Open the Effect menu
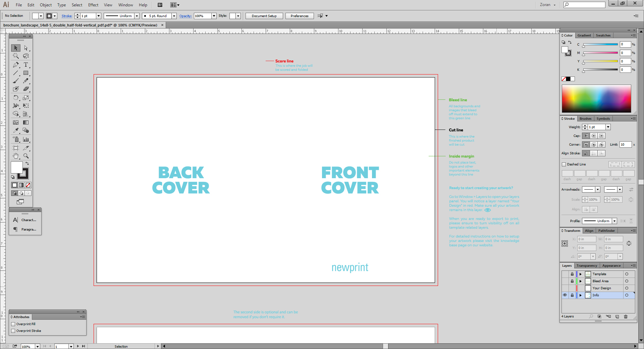This screenshot has height=349, width=644. click(x=93, y=5)
